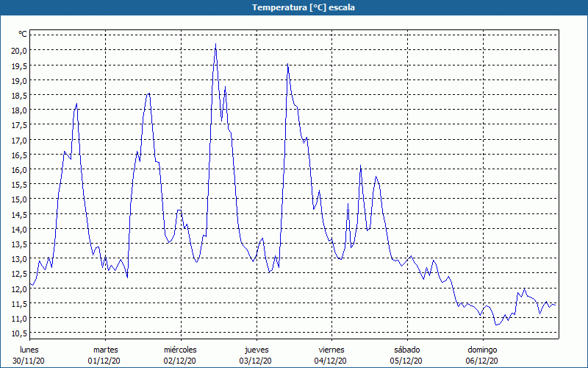Click Tuesday's 18,5° temperature peak

click(x=149, y=93)
